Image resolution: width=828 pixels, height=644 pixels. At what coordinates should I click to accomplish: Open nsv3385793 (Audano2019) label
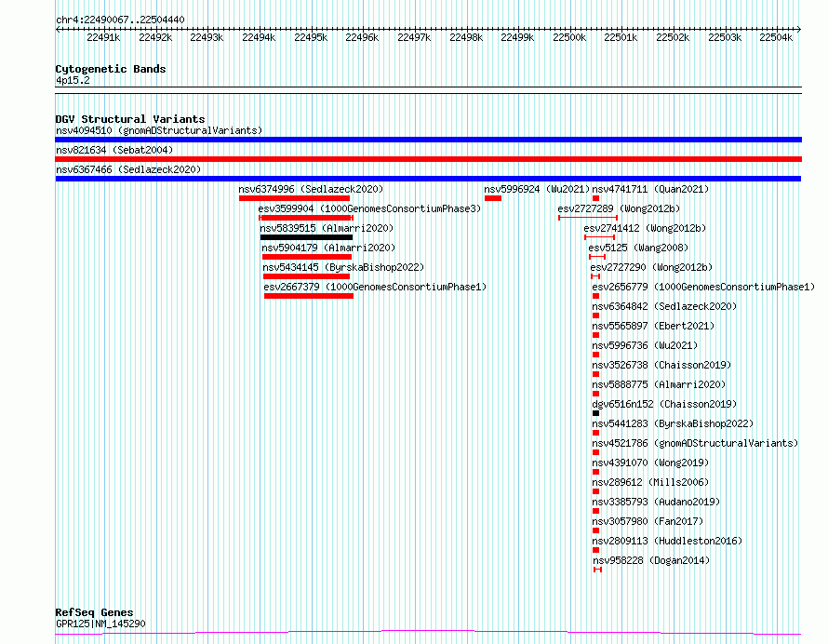[656, 502]
